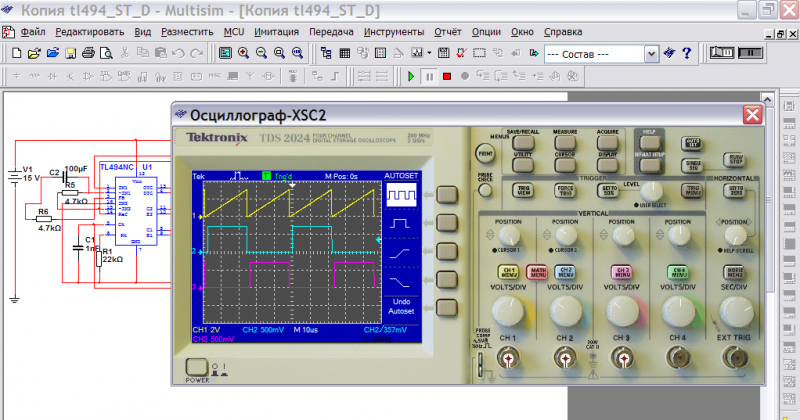The image size is (800, 420).
Task: Open the Справка menu
Action: [x=563, y=32]
